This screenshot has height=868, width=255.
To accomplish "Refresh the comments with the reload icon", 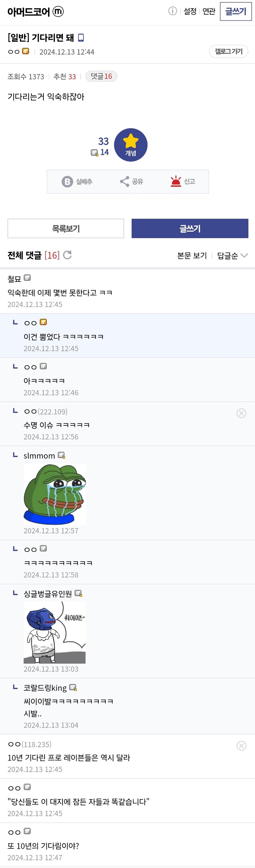I will coord(68,255).
